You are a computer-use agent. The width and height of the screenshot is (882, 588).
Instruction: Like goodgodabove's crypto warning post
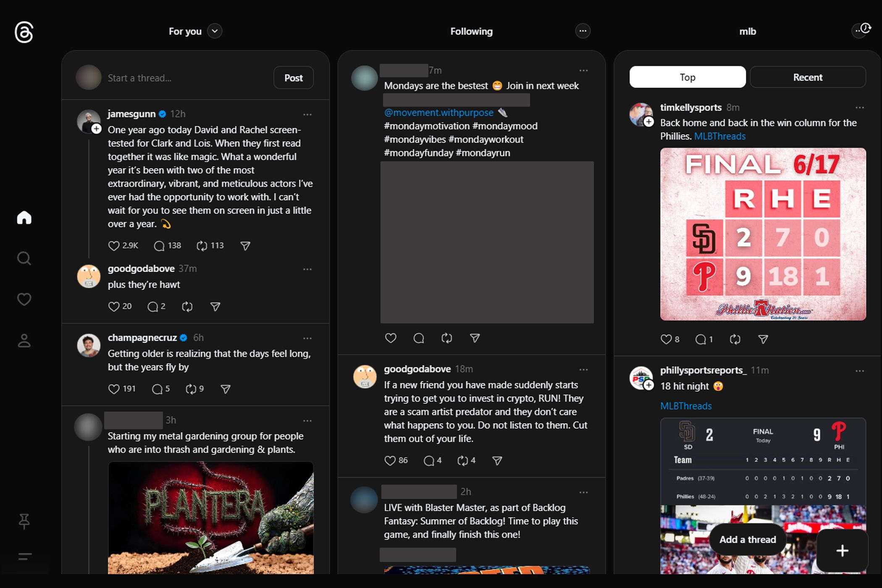point(390,460)
